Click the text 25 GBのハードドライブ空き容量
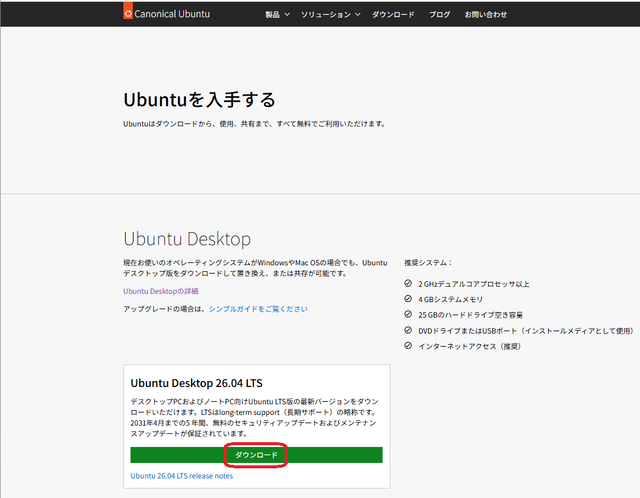Screen dimensions: 640x498 (x=470, y=315)
